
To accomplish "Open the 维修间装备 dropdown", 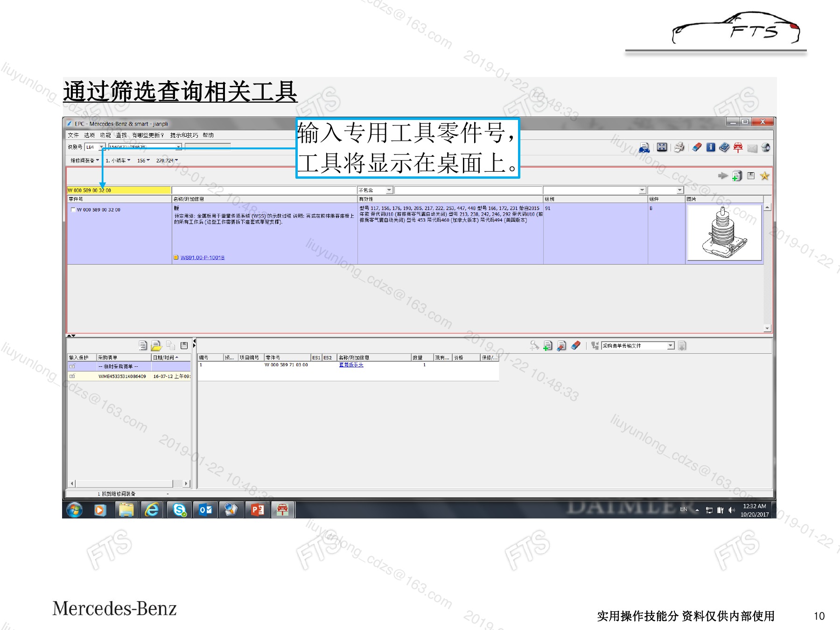I will click(84, 161).
